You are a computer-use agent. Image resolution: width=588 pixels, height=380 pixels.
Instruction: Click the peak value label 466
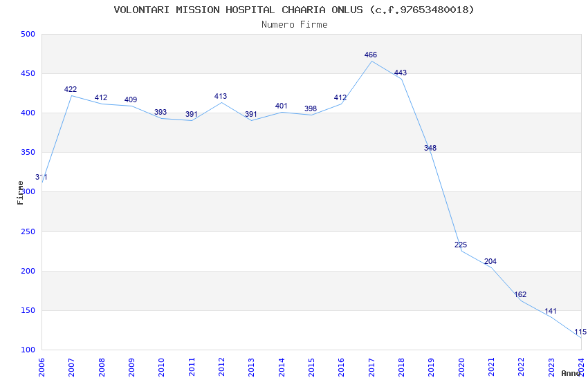[371, 55]
